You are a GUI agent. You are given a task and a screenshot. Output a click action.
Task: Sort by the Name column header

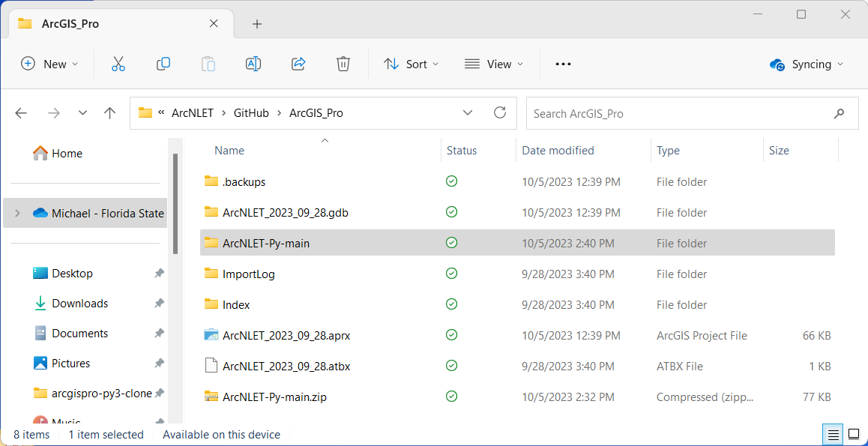pyautogui.click(x=229, y=151)
